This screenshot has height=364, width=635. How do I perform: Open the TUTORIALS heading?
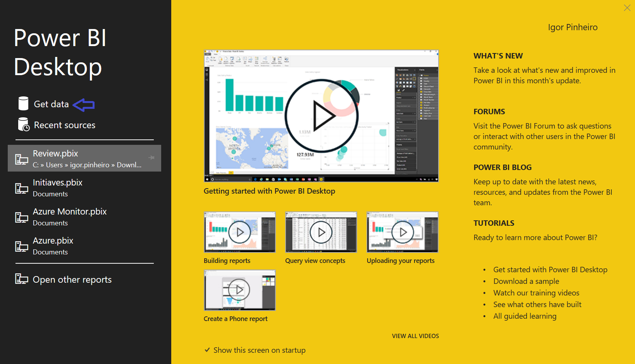[x=494, y=223]
